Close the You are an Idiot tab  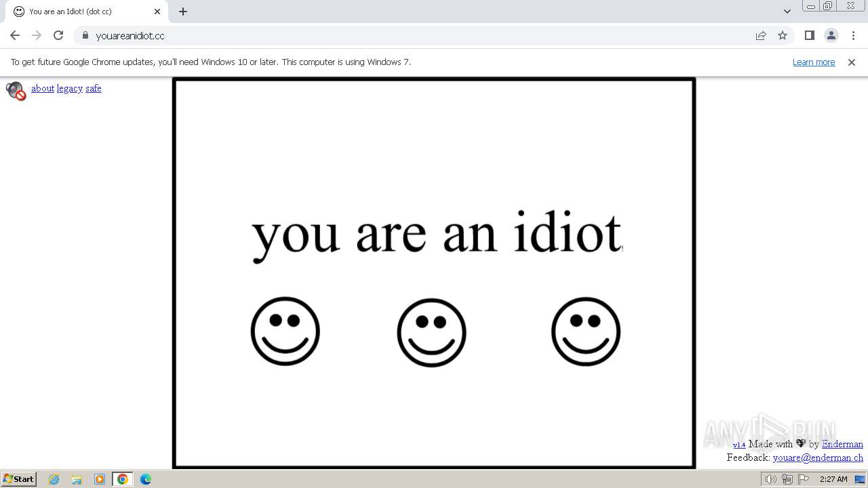click(157, 12)
